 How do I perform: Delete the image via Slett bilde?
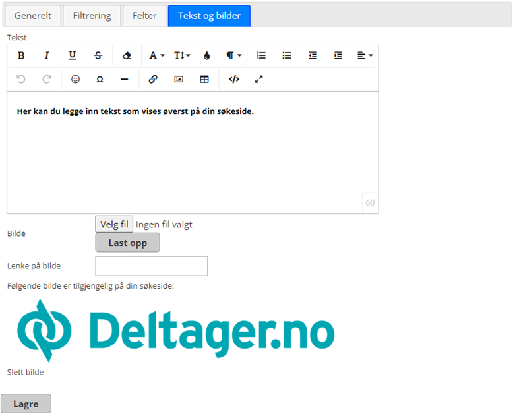25,372
